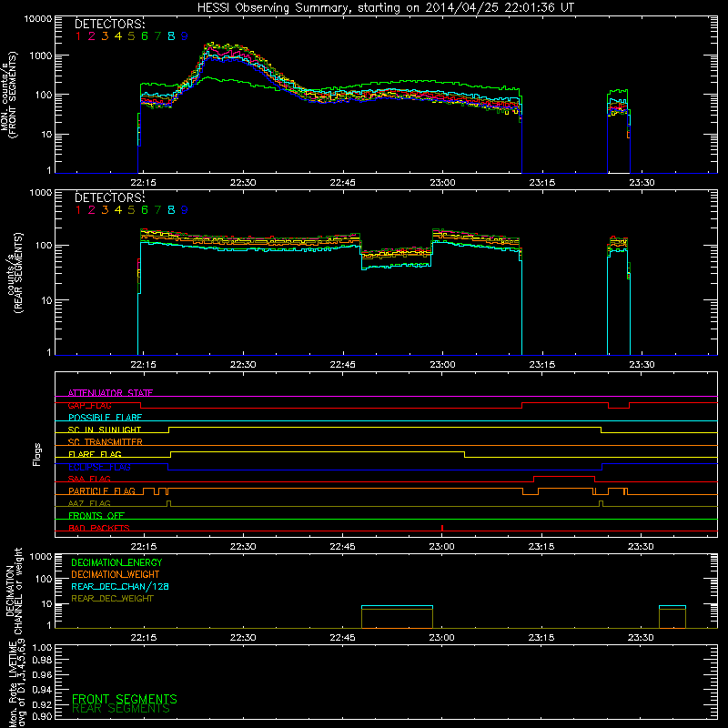This screenshot has width=728, height=728.
Task: Click the PARTICLE FLAG label
Action: (102, 491)
